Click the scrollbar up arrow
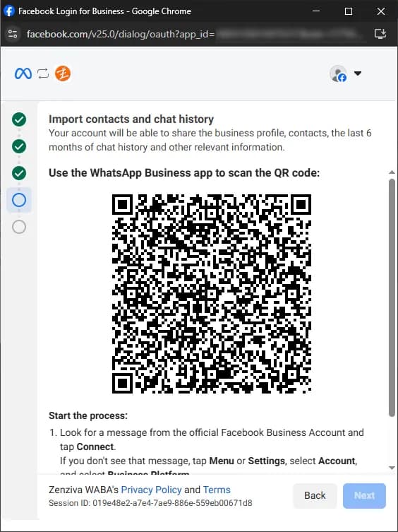 click(392, 172)
